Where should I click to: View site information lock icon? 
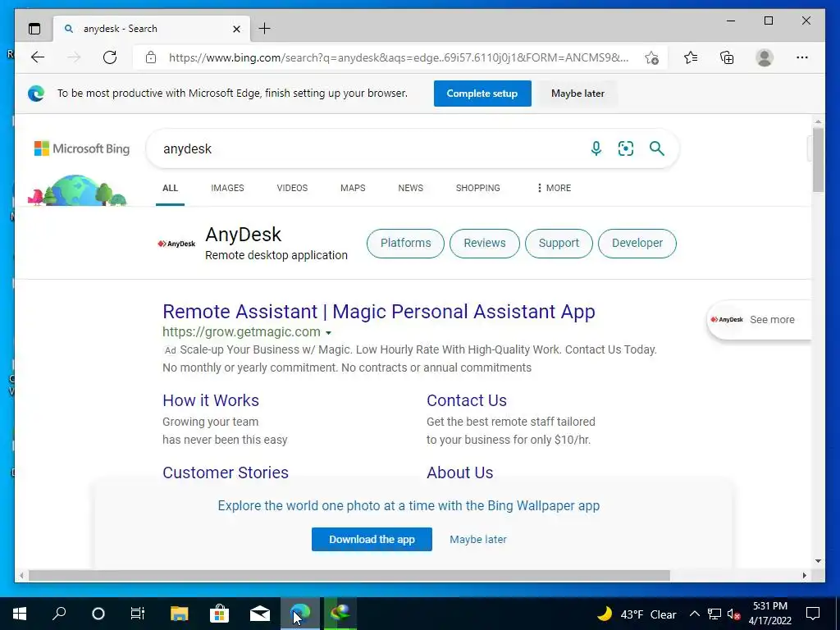[151, 57]
